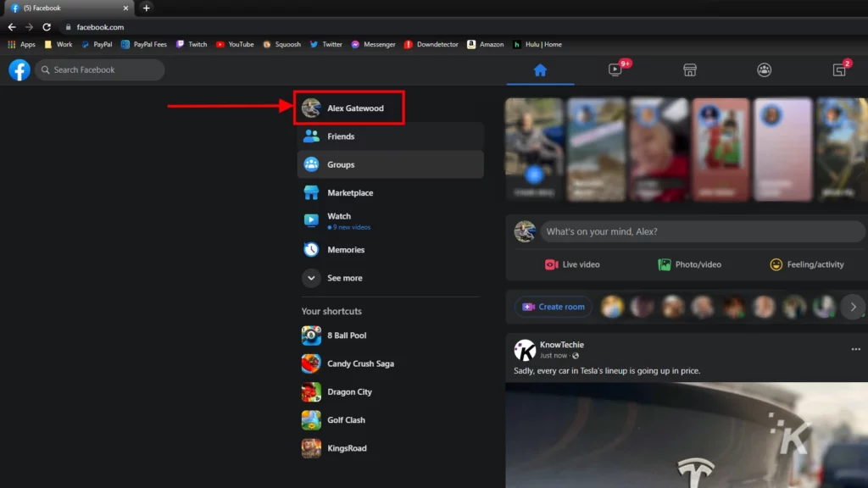Open Marketplace in the left sidebar

click(390, 192)
